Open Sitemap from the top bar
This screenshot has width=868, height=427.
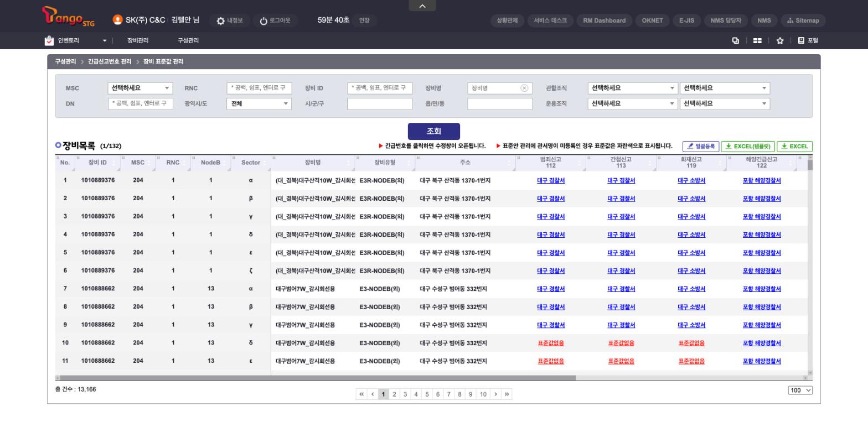pos(803,20)
